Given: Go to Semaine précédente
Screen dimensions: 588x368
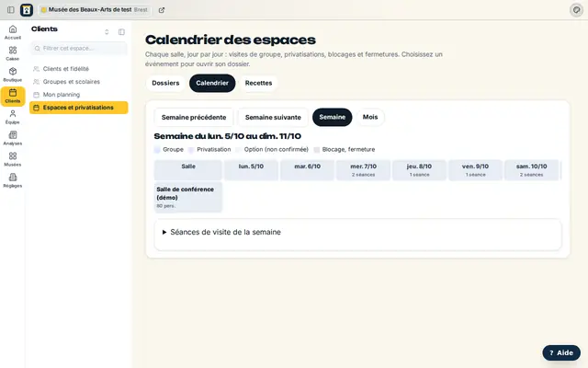Looking at the screenshot, I should [194, 117].
